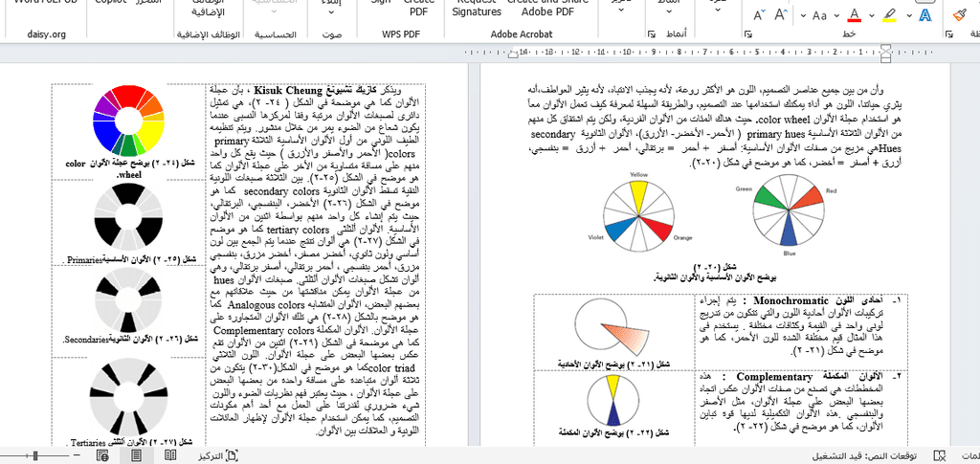Click the Primaries black wheel figure
The image size is (980, 464).
tap(128, 218)
